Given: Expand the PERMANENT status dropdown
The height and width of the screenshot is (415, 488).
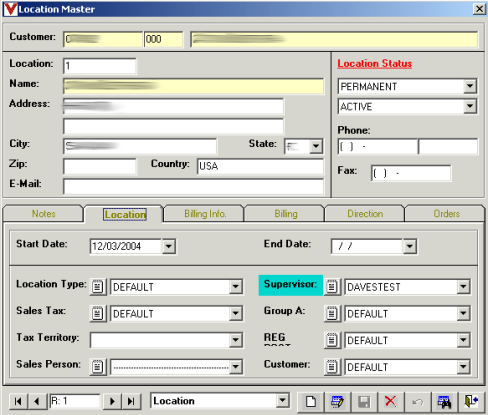Looking at the screenshot, I should click(470, 86).
